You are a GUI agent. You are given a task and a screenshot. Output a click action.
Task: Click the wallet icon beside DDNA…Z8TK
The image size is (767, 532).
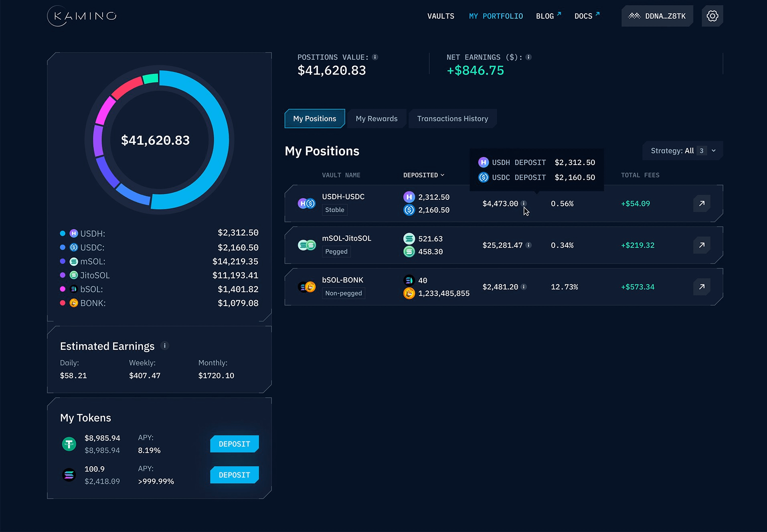(x=634, y=16)
